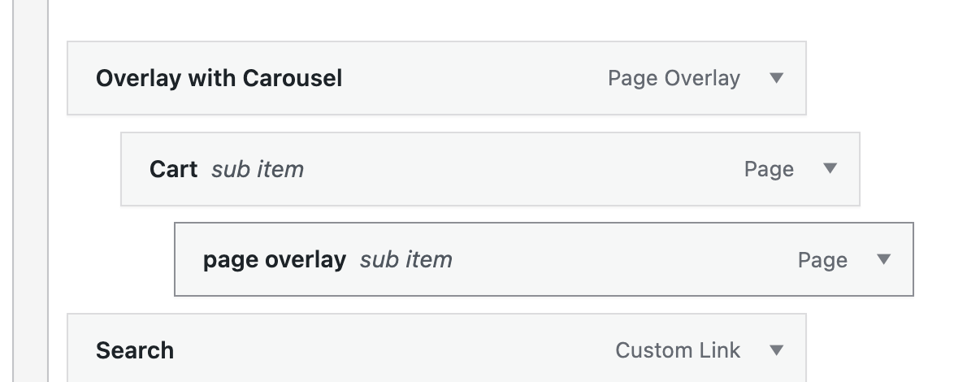Expand the Overlay with Carousel item arrow

[776, 78]
